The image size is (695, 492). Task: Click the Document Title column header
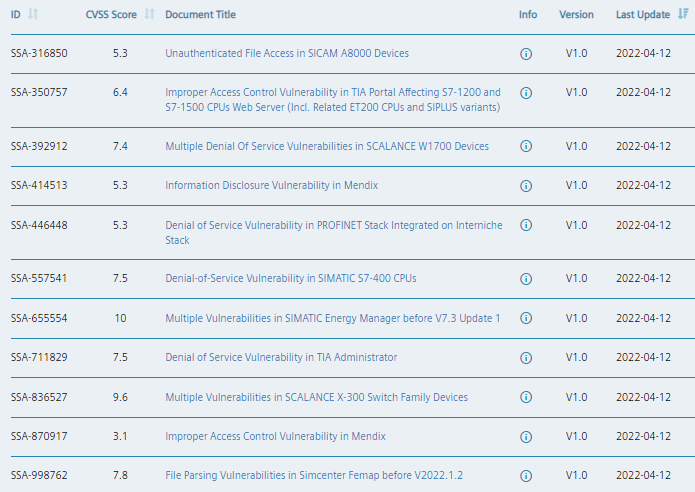200,15
